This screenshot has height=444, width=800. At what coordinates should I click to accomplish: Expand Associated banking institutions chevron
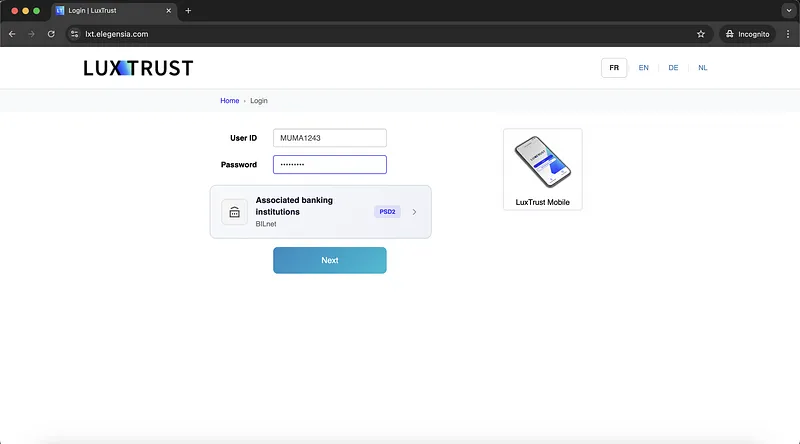[x=414, y=212]
